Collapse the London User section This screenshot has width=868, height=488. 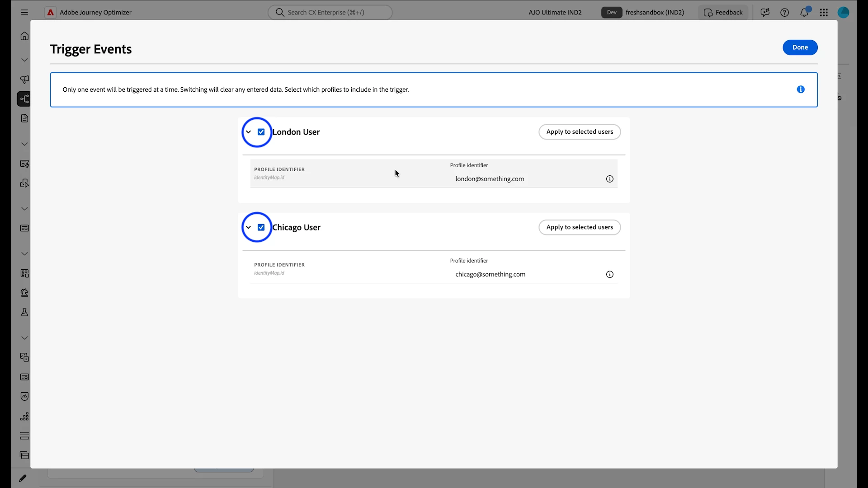click(248, 132)
